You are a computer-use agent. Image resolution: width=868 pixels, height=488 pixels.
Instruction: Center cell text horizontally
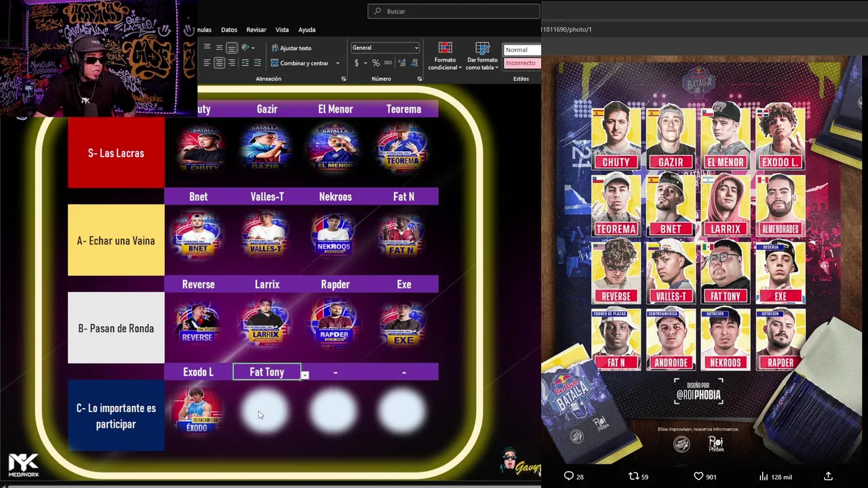click(219, 62)
